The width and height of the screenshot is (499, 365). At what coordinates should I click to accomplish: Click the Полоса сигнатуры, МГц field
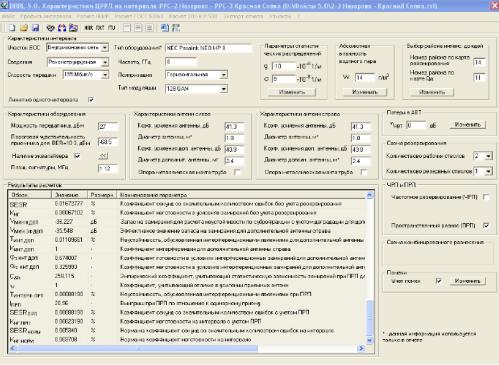pos(108,169)
